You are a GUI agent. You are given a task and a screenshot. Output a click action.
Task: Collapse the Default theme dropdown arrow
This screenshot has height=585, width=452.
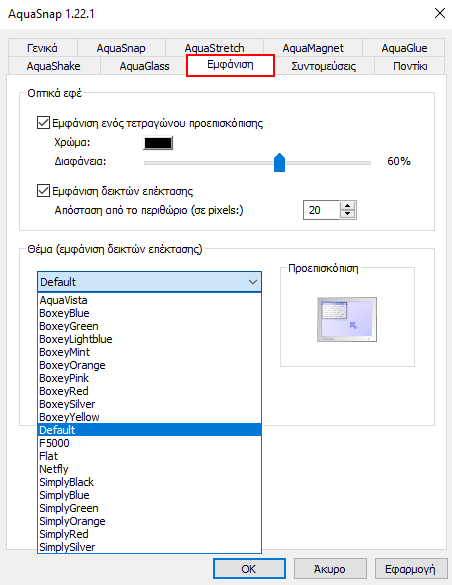pyautogui.click(x=253, y=282)
